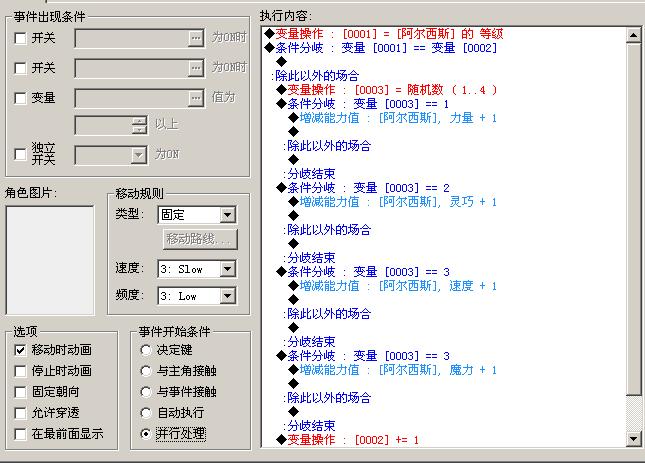Open the 频度 frequency dropdown

click(x=227, y=296)
